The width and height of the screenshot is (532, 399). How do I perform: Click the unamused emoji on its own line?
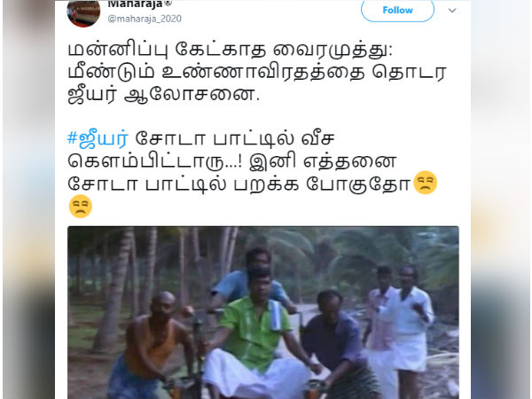pyautogui.click(x=81, y=207)
